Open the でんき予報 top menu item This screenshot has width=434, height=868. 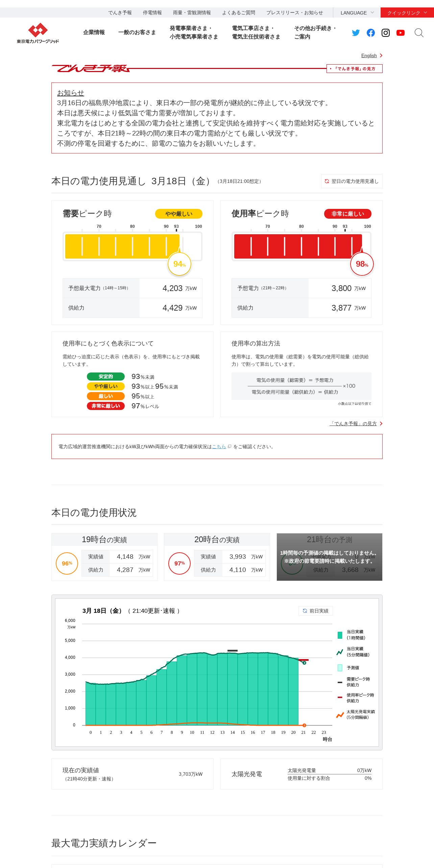coord(120,13)
